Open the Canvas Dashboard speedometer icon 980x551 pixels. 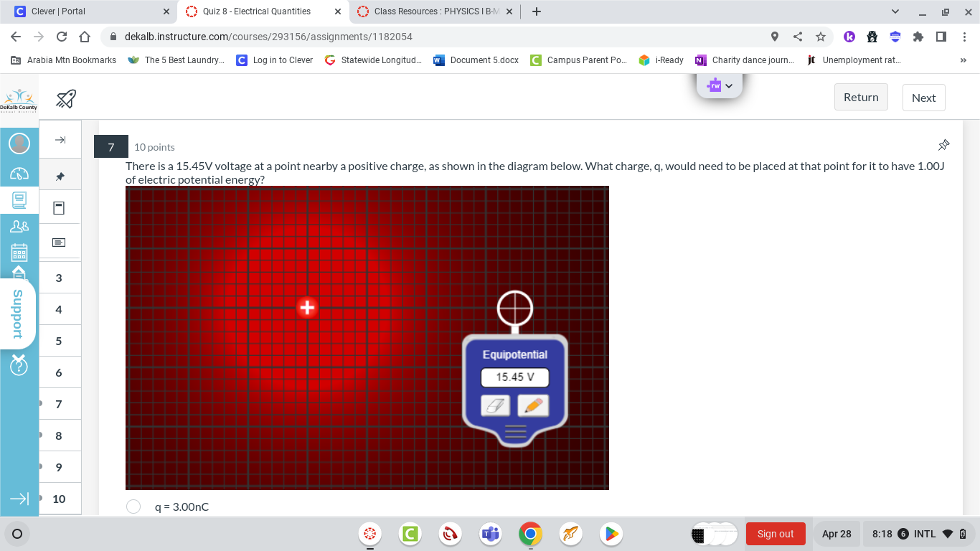coord(19,174)
